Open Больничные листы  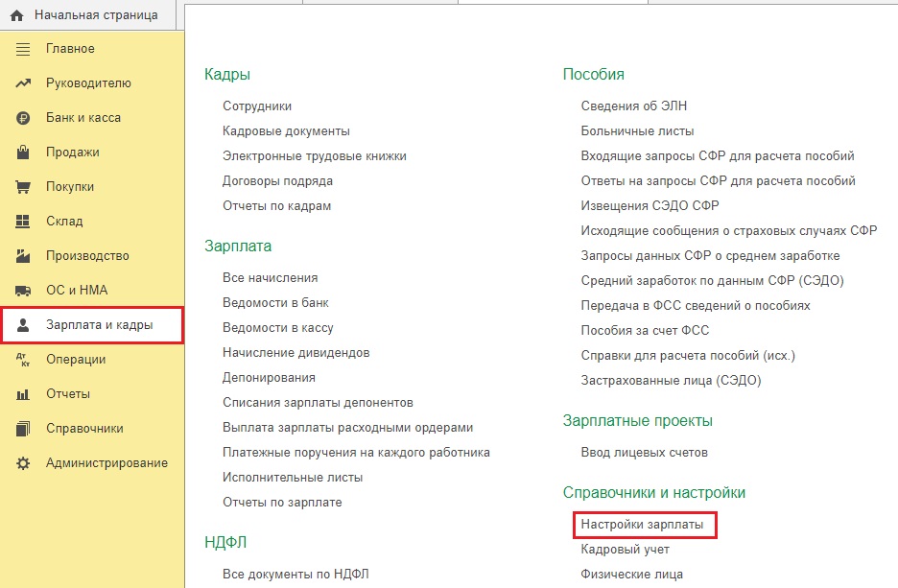coord(637,131)
